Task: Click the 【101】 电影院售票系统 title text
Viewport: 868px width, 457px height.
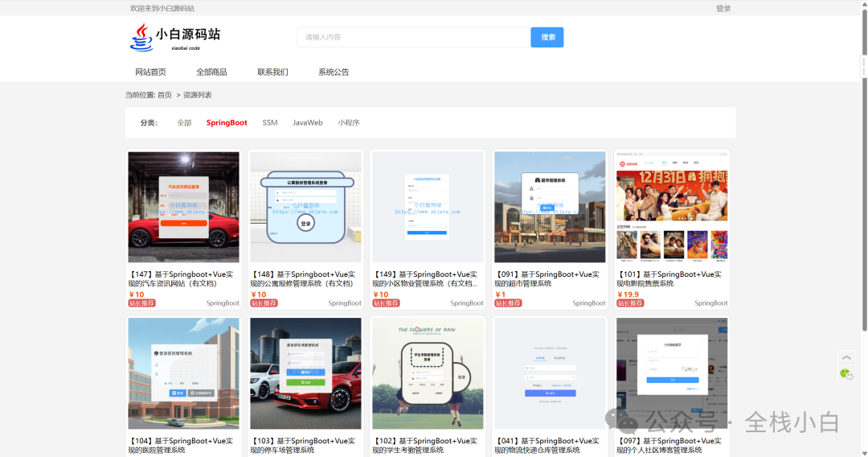Action: [x=669, y=278]
